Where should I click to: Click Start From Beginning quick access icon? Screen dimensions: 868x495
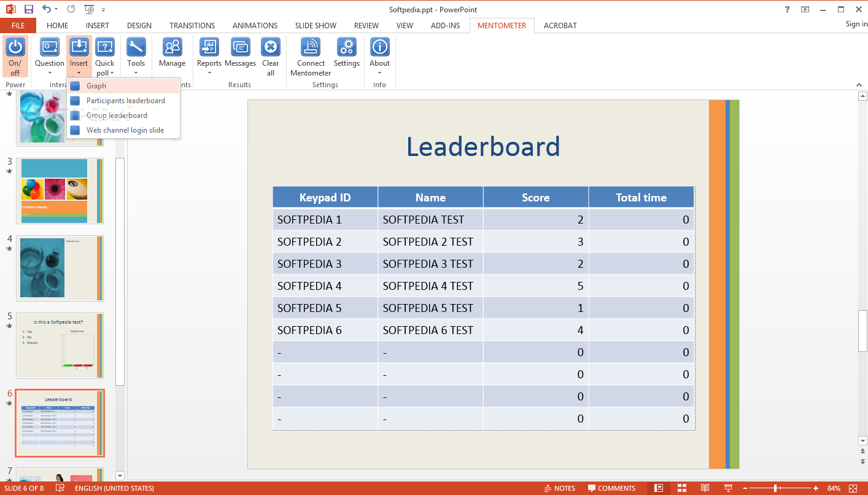[x=90, y=9]
